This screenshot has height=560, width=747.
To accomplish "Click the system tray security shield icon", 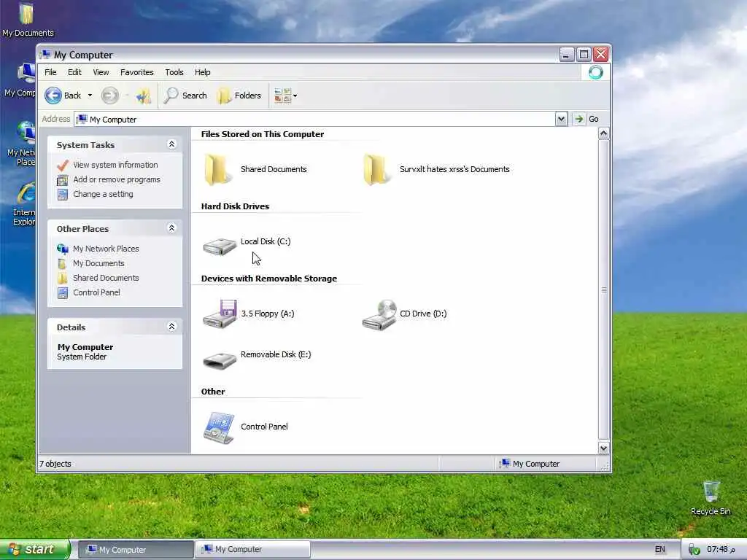I will pos(694,550).
